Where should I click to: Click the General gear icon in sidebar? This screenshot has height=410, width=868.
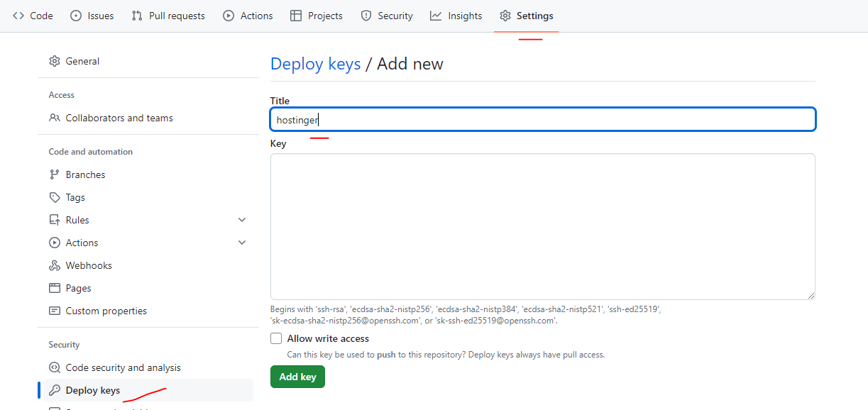[55, 61]
